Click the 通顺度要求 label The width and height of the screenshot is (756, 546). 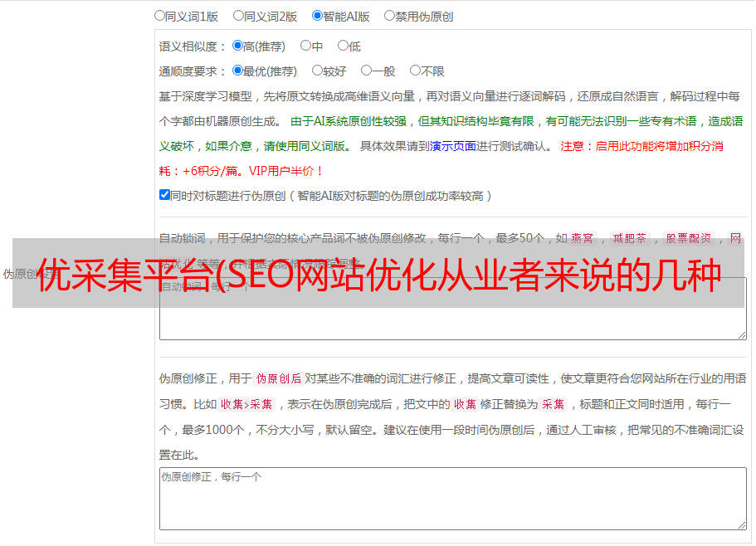pos(192,71)
